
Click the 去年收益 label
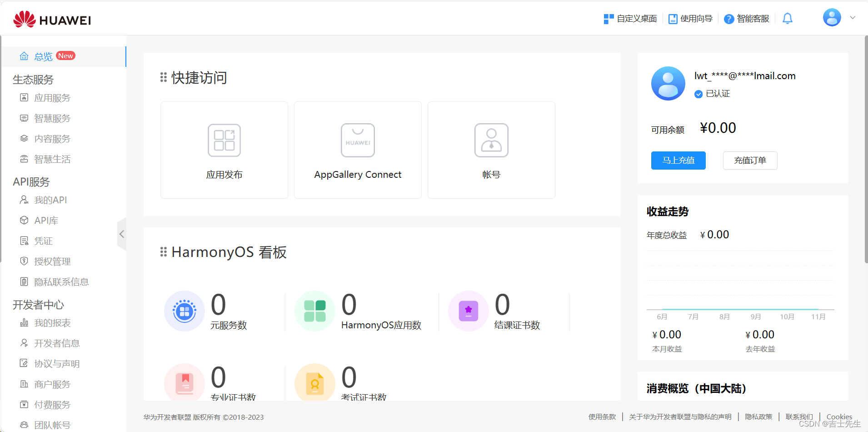point(760,349)
